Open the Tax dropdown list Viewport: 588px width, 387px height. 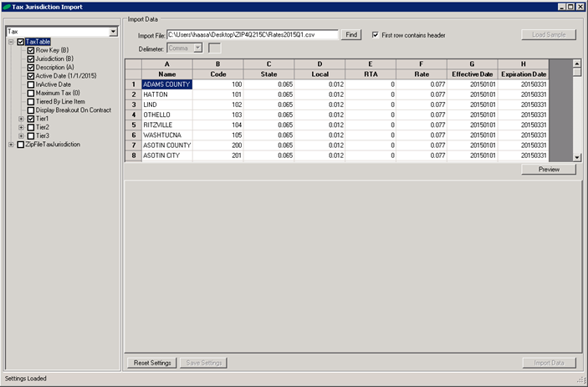(114, 32)
